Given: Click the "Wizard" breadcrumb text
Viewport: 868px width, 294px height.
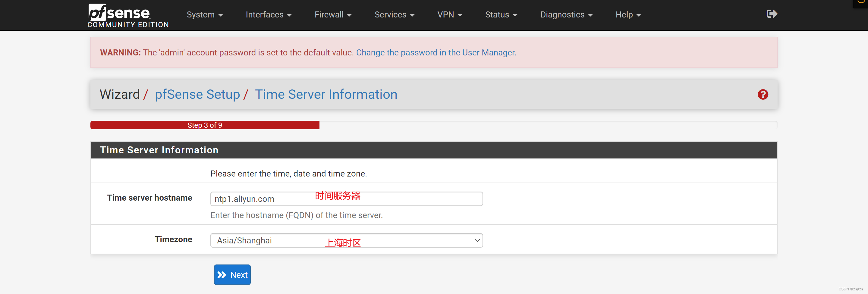Looking at the screenshot, I should [120, 95].
